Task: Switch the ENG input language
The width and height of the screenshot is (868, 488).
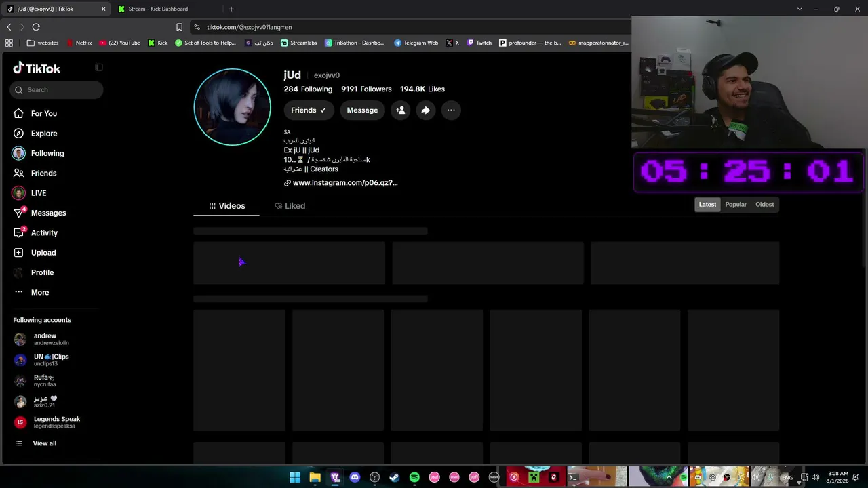Action: [787, 477]
